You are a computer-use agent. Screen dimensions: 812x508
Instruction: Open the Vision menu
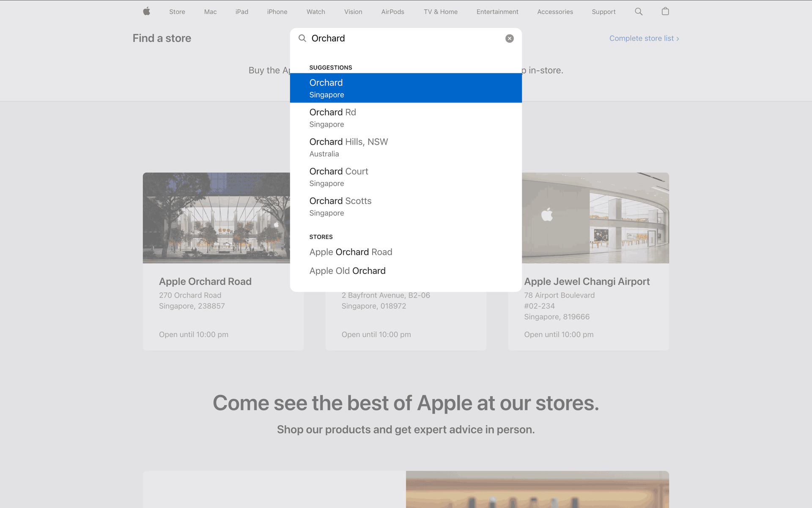click(x=353, y=12)
